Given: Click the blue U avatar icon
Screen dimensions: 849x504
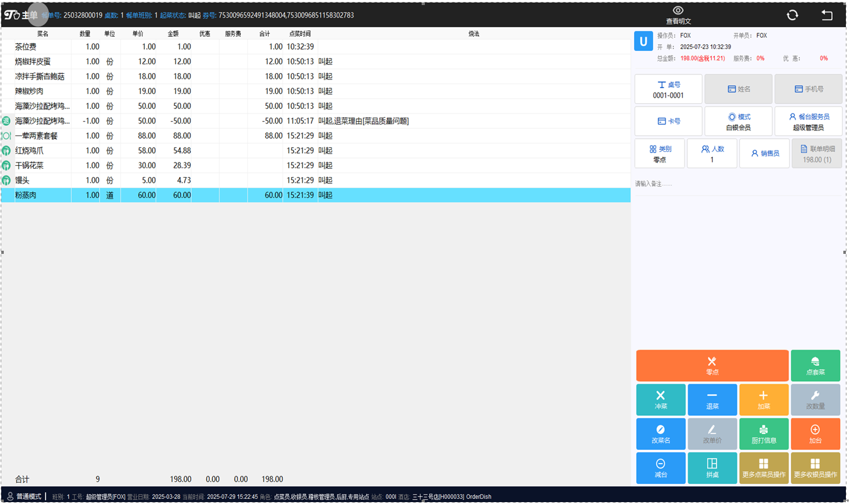Looking at the screenshot, I should pyautogui.click(x=643, y=42).
